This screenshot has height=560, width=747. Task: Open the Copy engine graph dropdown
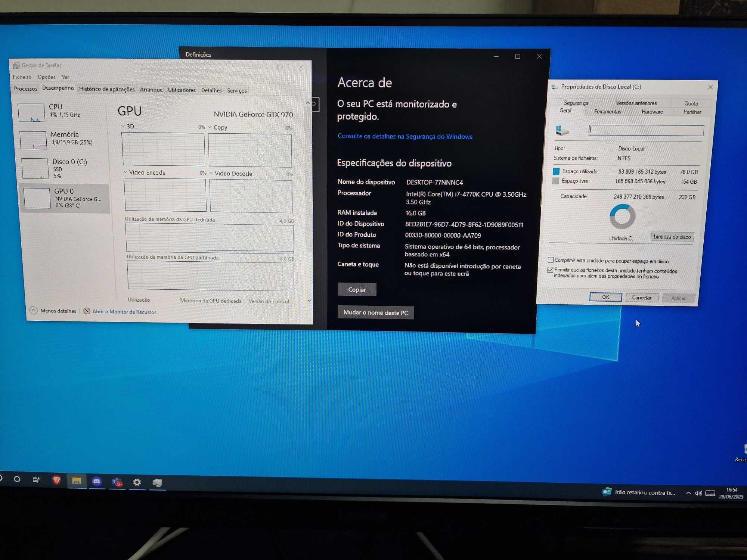(x=210, y=127)
